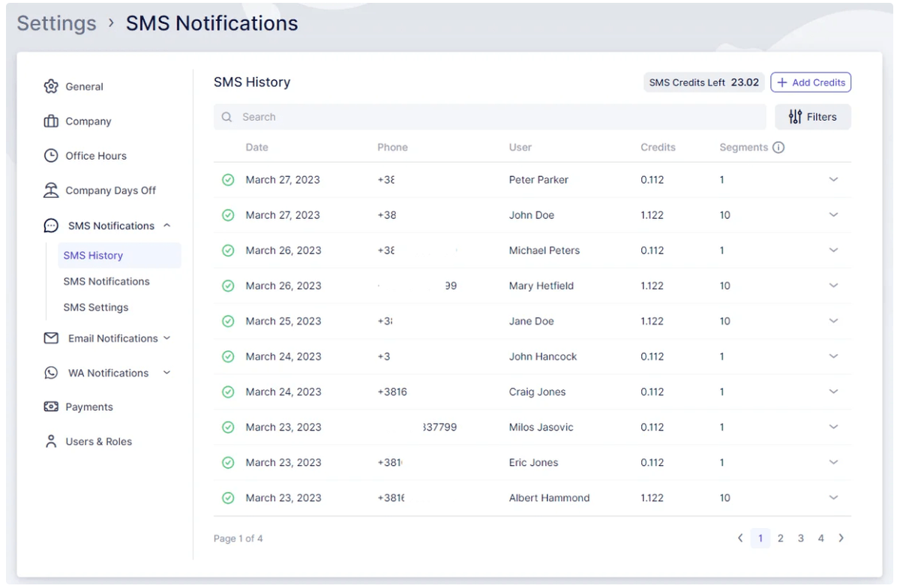This screenshot has height=588, width=900.
Task: Expand the Mary Hetfield row chevron
Action: pyautogui.click(x=833, y=285)
